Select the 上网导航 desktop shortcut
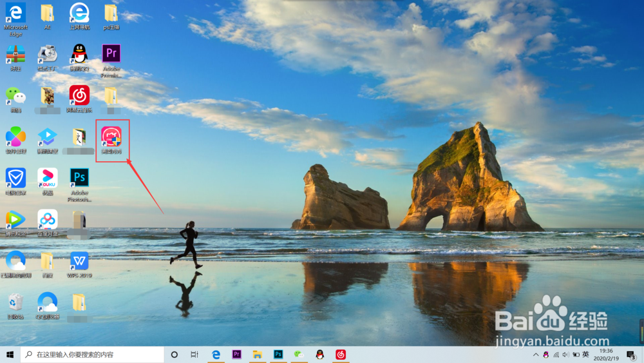Image resolution: width=644 pixels, height=363 pixels. tap(79, 17)
